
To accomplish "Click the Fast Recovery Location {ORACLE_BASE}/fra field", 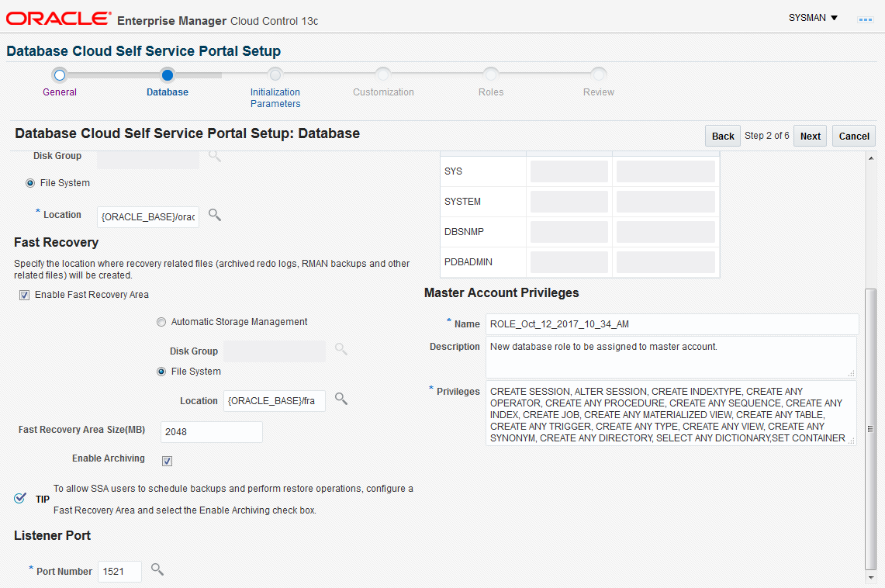I will pos(275,401).
